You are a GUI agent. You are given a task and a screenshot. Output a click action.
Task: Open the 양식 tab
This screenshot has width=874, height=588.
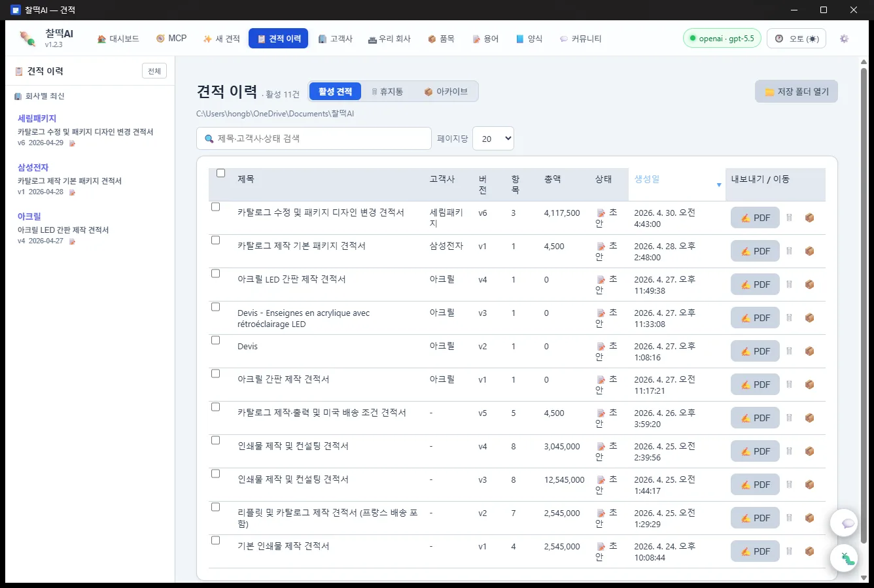[529, 39]
